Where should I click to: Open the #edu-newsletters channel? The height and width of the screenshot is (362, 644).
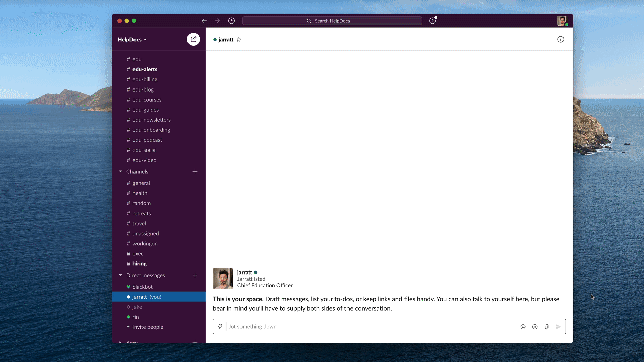pyautogui.click(x=159, y=119)
